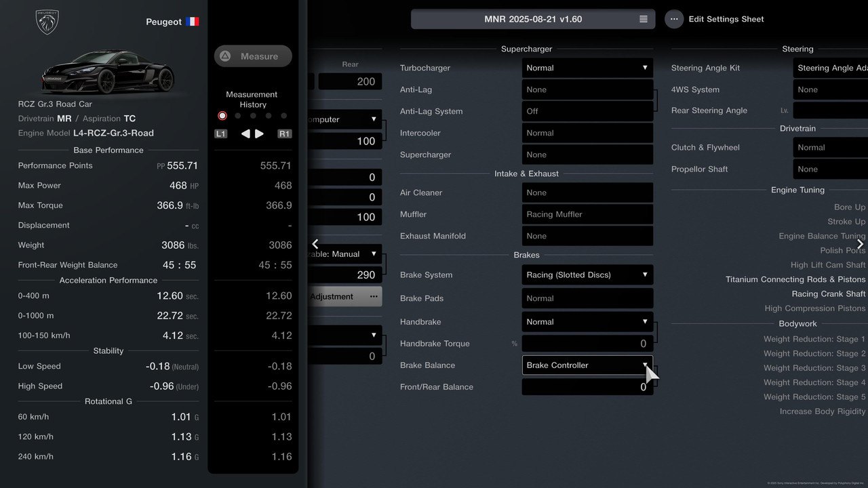Select Anti-Lag field showing None
Screen dimensions: 868x488
pos(587,89)
